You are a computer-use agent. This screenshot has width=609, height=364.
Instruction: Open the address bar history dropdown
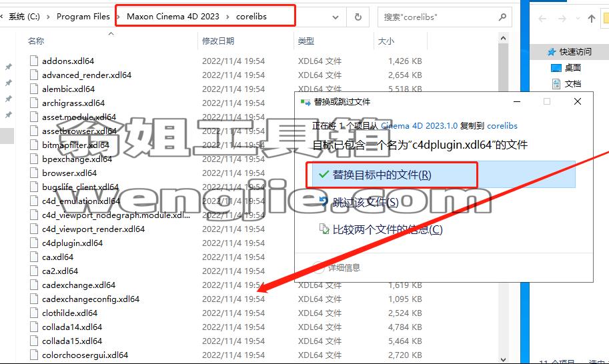point(336,17)
